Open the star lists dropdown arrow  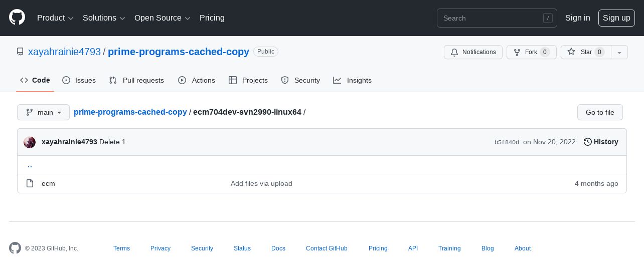click(x=619, y=52)
